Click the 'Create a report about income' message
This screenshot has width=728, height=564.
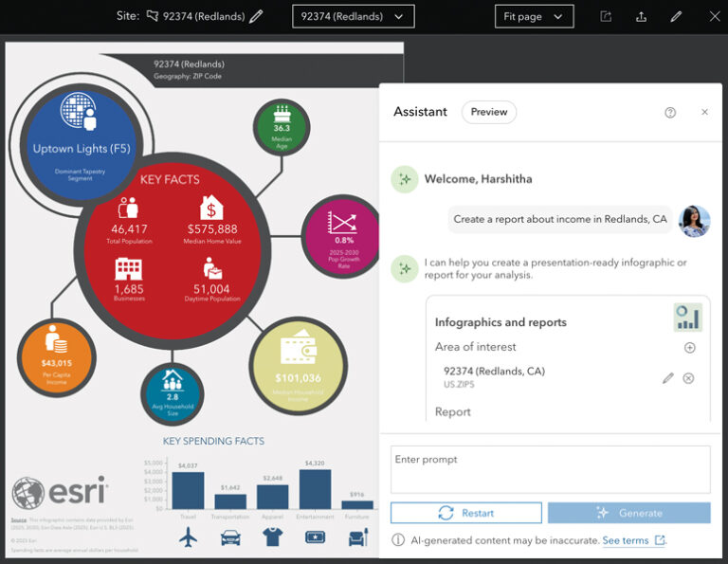(x=560, y=219)
